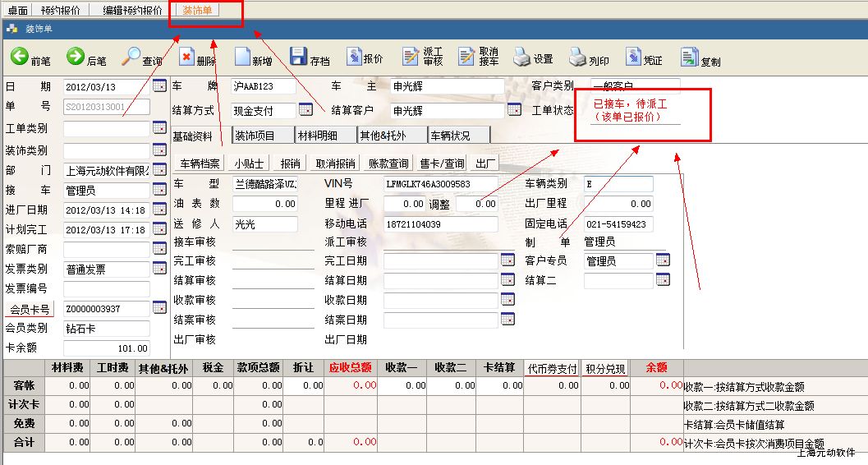
Task: Switch to the 装饰项目 tab
Action: point(255,136)
